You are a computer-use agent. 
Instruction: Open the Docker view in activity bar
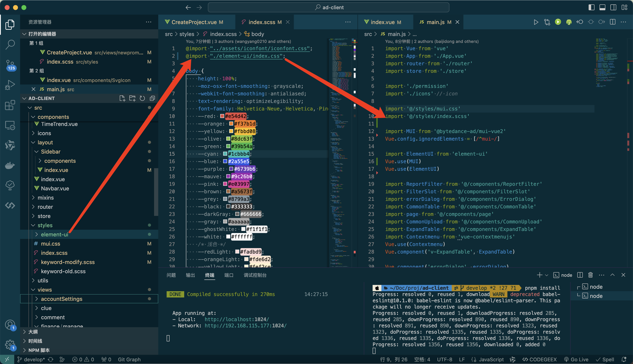pyautogui.click(x=10, y=165)
